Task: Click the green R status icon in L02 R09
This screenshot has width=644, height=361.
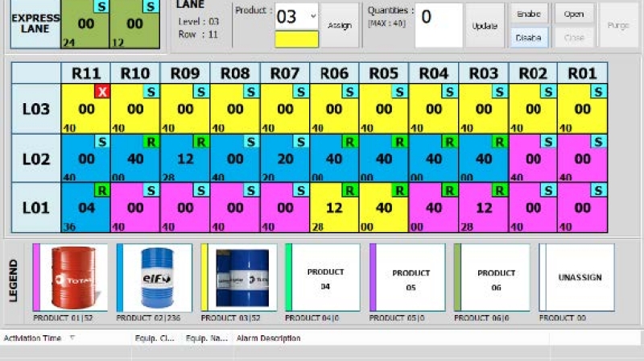Action: 201,142
